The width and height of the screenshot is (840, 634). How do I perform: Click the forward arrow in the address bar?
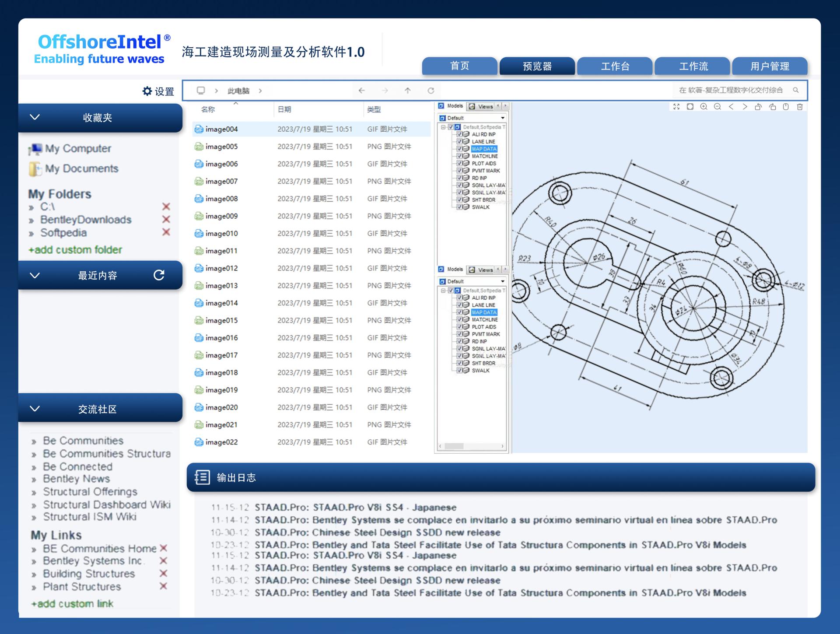point(385,91)
